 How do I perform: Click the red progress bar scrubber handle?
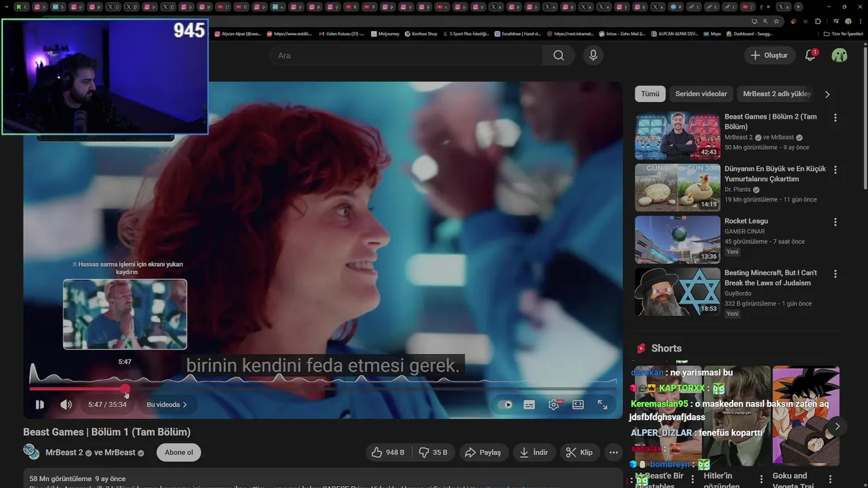click(x=125, y=389)
